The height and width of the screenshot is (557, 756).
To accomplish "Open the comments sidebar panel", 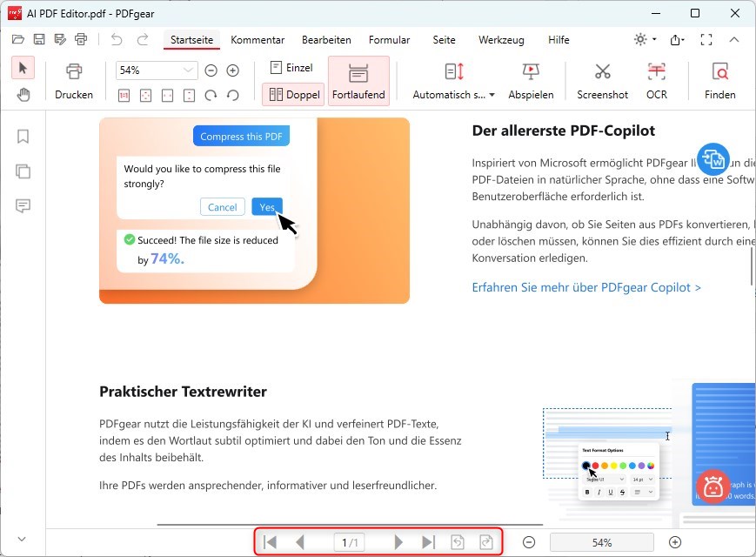I will pos(23,206).
